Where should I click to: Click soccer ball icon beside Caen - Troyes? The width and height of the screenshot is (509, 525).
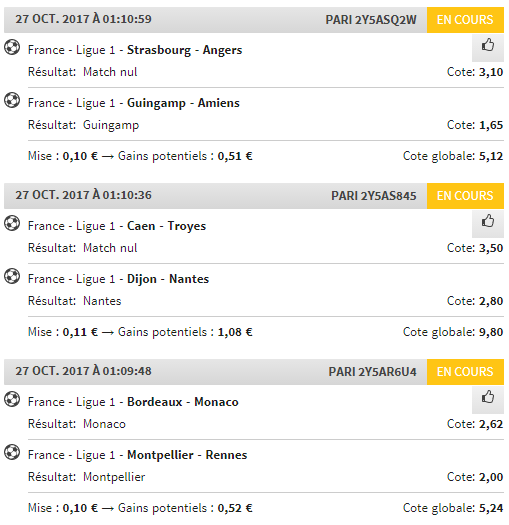(12, 223)
